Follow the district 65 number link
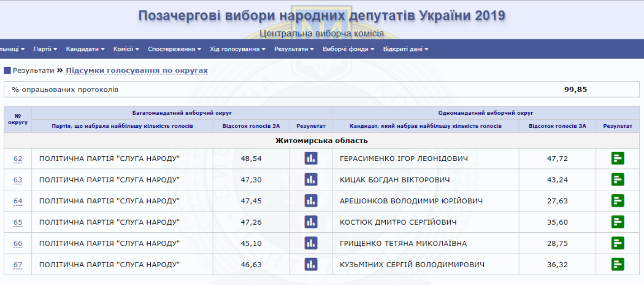This screenshot has width=644, height=285. pos(18,222)
